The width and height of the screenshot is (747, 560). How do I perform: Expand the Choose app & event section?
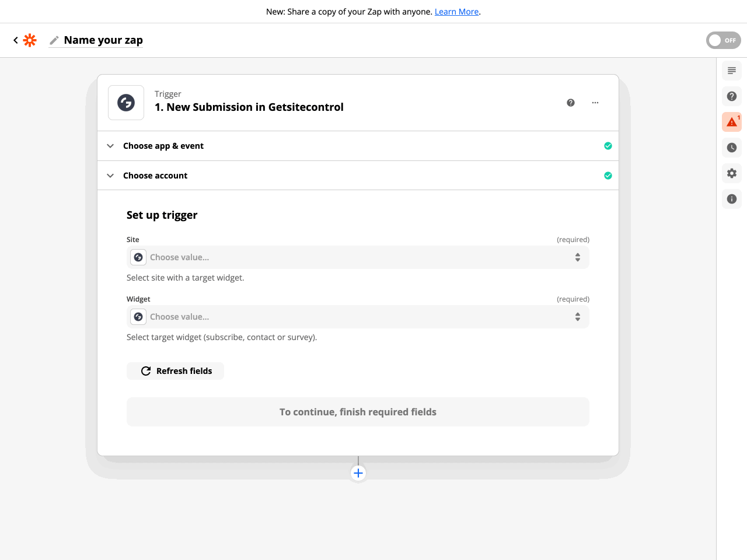coord(163,146)
